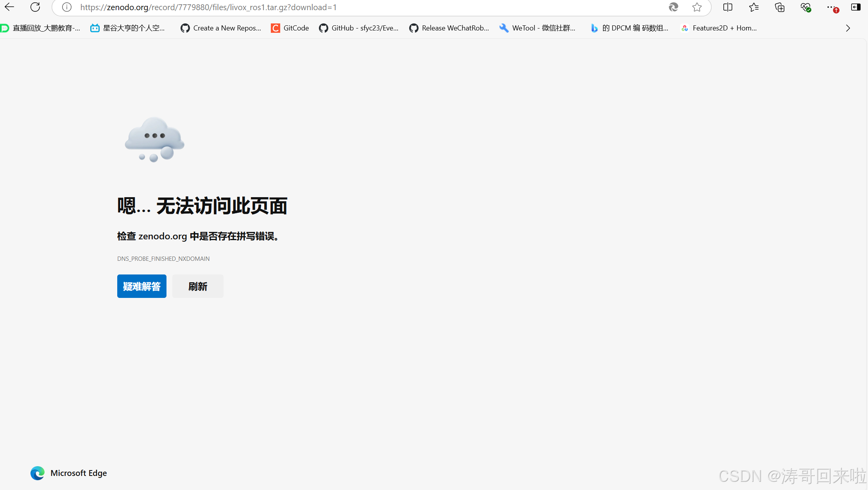Toggle the sidebar pane icon
The image size is (868, 490).
click(x=856, y=7)
